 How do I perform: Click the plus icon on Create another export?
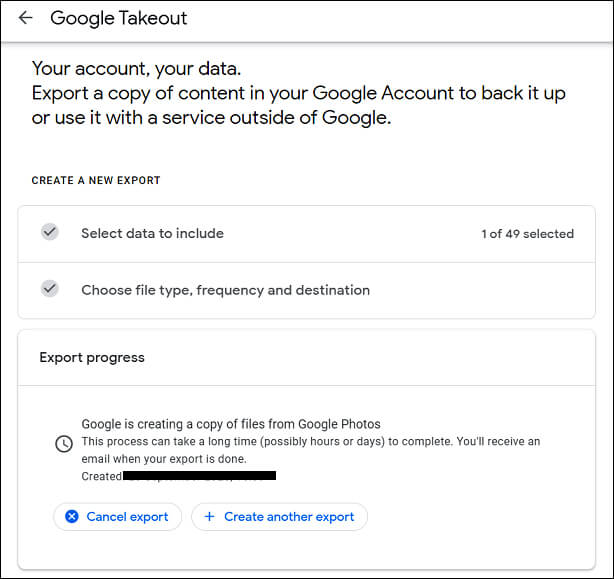click(x=209, y=517)
